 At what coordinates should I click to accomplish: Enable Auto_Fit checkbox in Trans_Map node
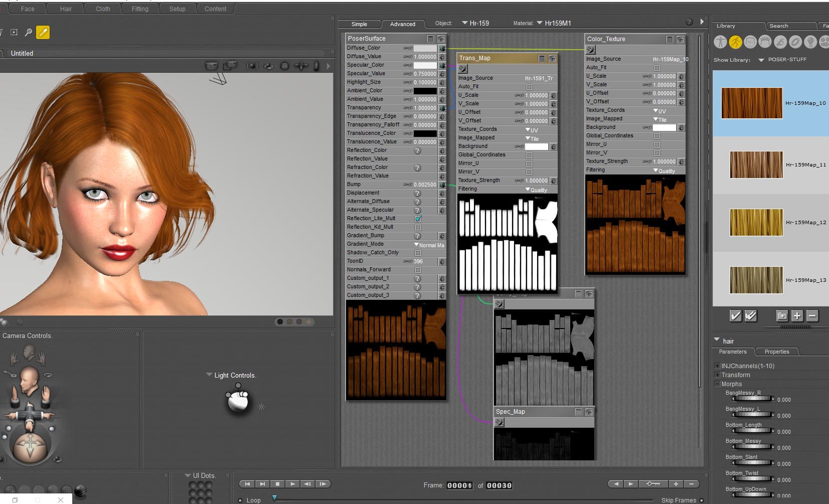pyautogui.click(x=529, y=87)
